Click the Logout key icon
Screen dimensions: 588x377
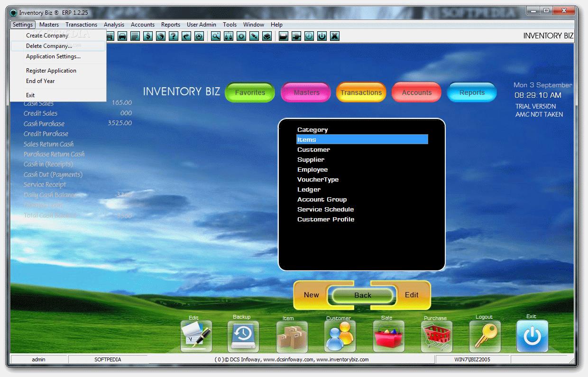click(485, 336)
